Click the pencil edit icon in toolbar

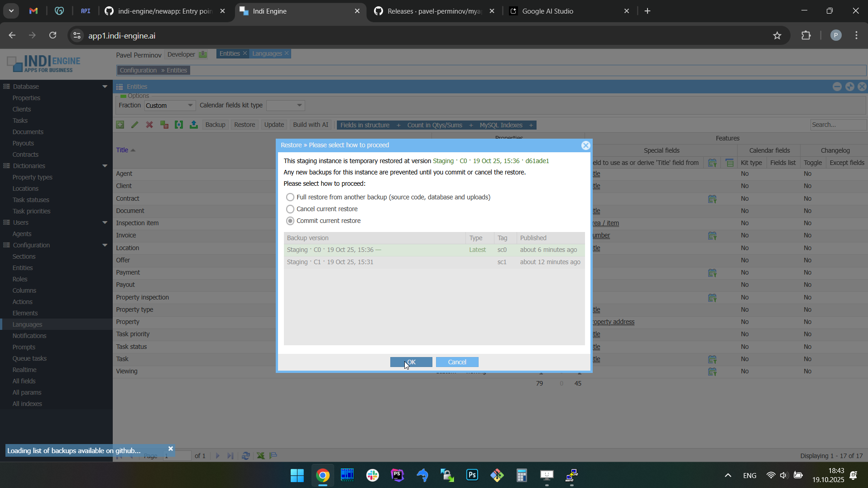click(x=135, y=125)
